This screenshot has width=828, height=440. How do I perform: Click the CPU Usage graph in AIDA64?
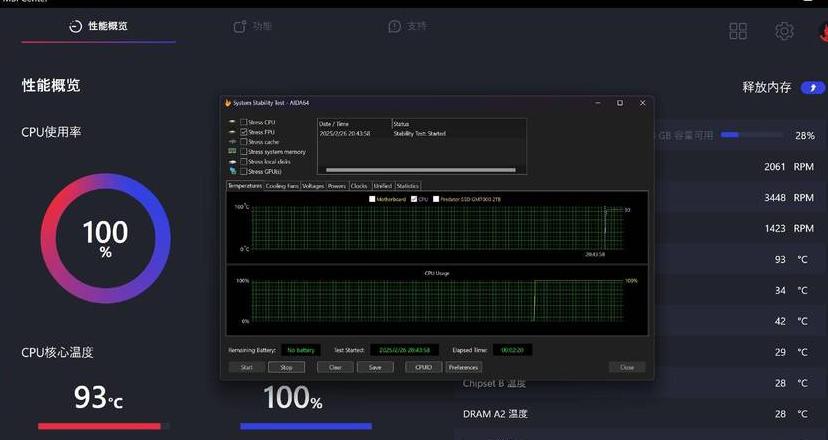click(x=437, y=300)
